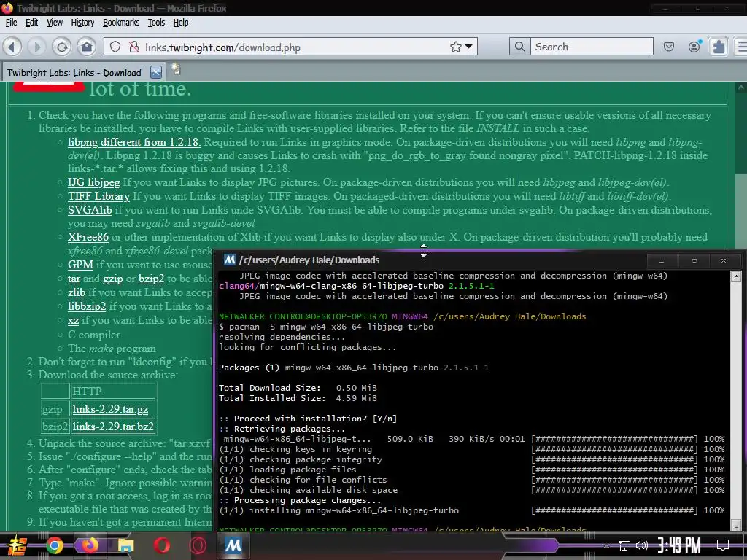Select text 'pacman -S mingw-w64-x86_64-libjpeg-turbo'
The width and height of the screenshot is (747, 560).
331,327
